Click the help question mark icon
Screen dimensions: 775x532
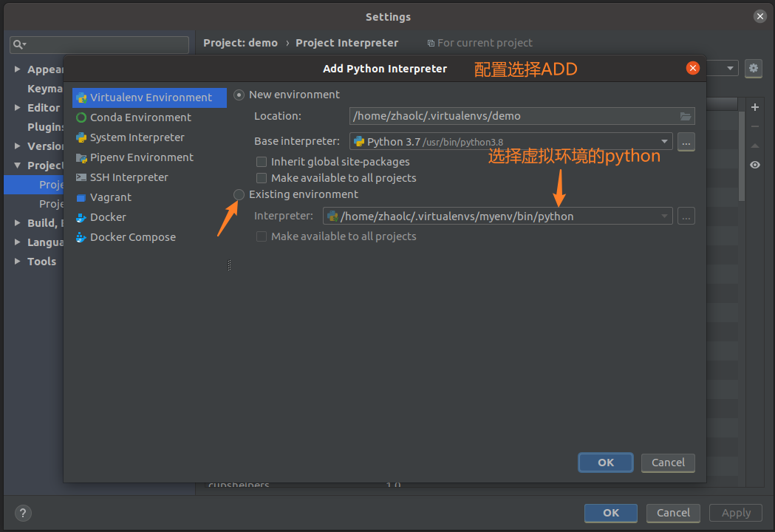23,513
